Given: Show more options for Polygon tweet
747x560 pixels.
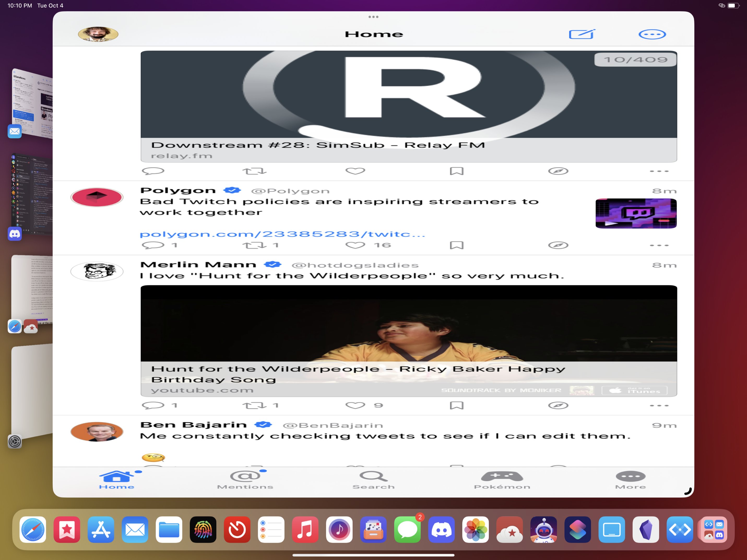Looking at the screenshot, I should 659,245.
